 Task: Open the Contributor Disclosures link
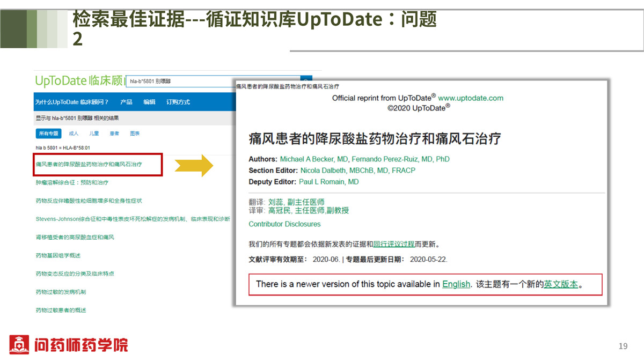[x=284, y=224]
